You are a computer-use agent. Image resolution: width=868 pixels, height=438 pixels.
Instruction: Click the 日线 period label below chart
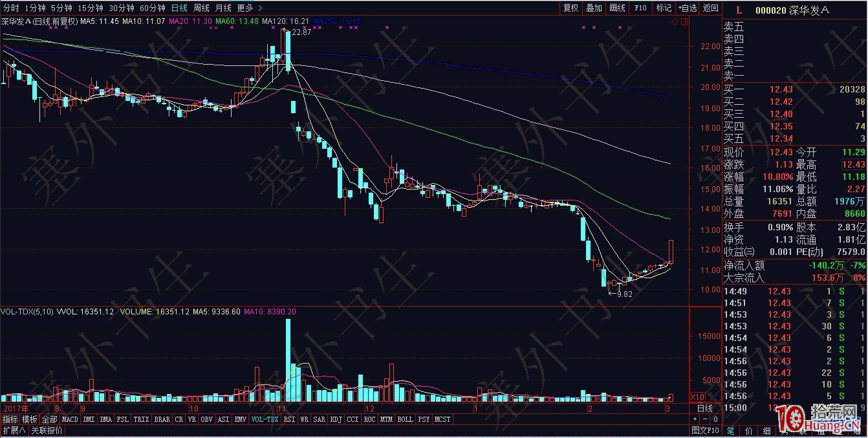(x=705, y=408)
